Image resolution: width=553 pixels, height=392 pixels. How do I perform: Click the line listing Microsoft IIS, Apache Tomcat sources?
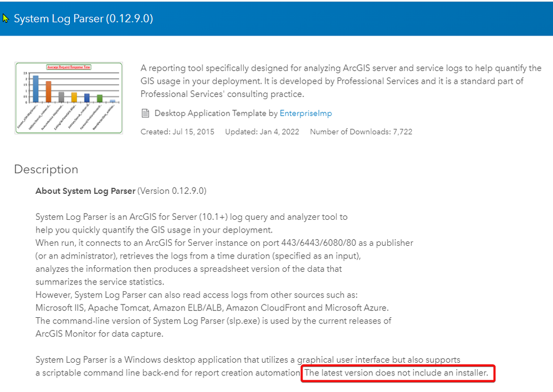point(212,308)
